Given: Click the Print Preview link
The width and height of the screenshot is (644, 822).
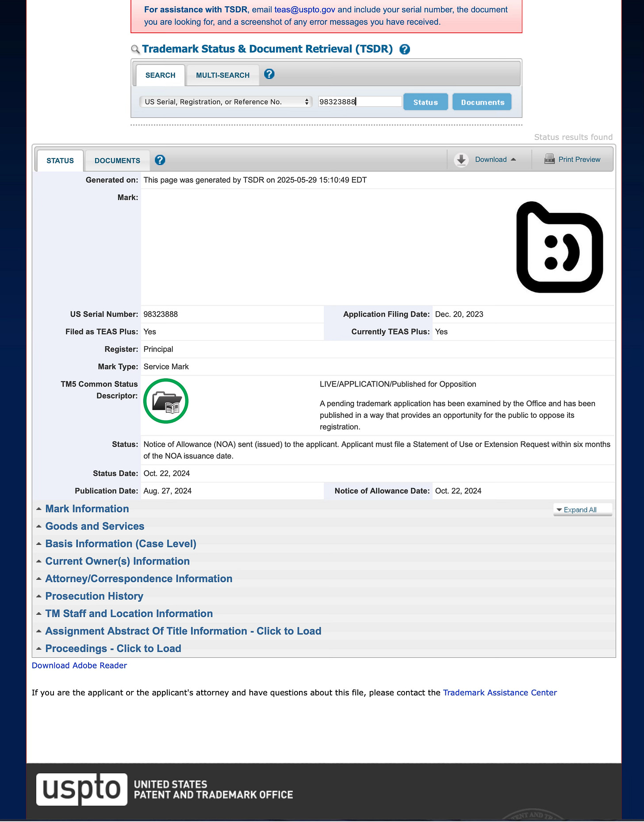Looking at the screenshot, I should (579, 159).
